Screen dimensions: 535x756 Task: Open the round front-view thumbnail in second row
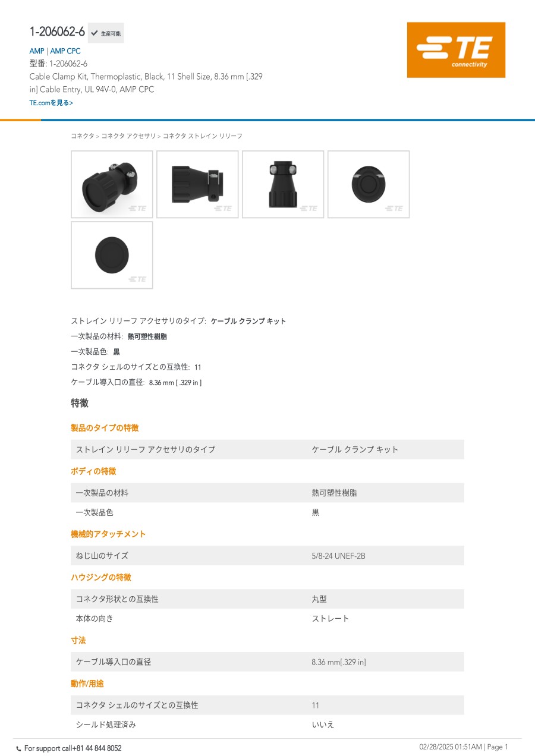coord(112,255)
